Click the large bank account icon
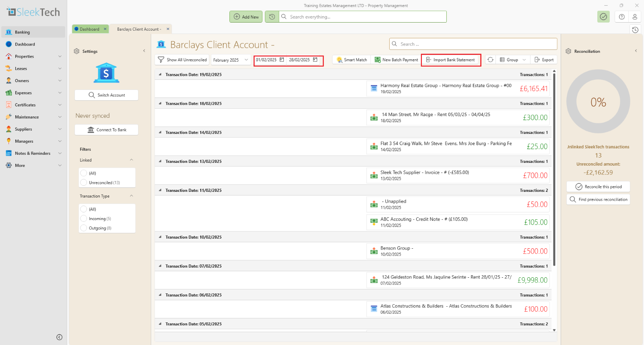The image size is (644, 345). [x=106, y=73]
